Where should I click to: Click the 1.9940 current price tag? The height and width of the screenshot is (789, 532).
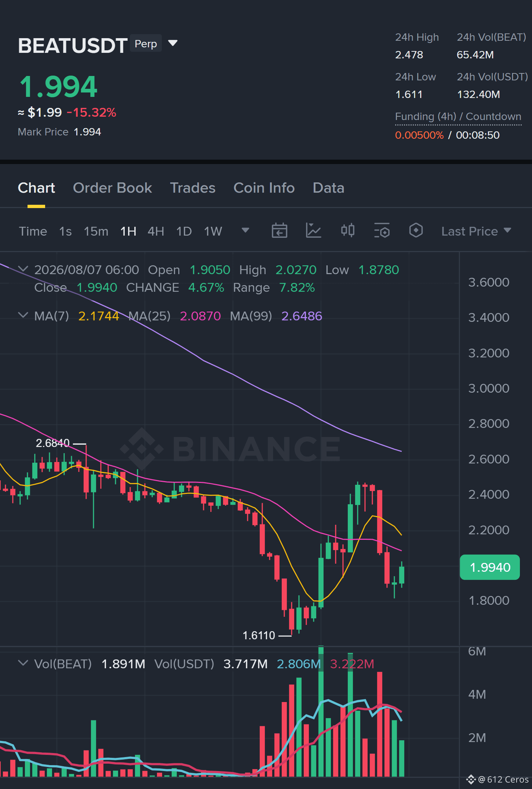(490, 567)
